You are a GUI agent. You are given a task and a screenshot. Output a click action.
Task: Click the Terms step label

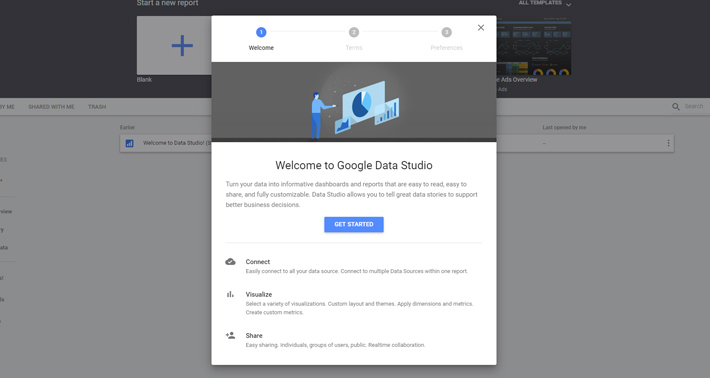click(354, 48)
